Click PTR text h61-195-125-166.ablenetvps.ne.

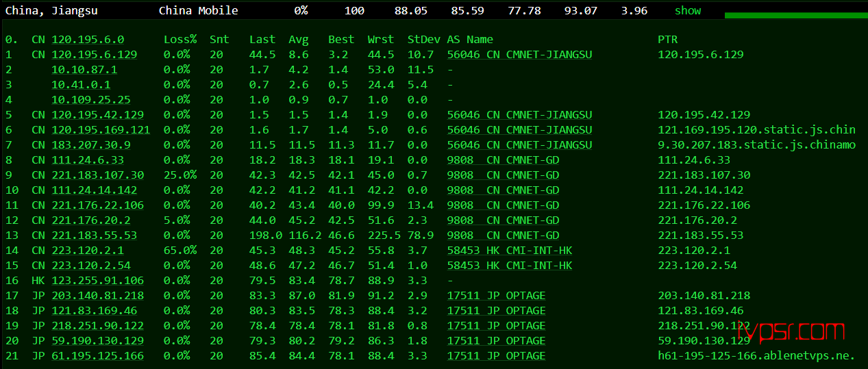point(756,356)
